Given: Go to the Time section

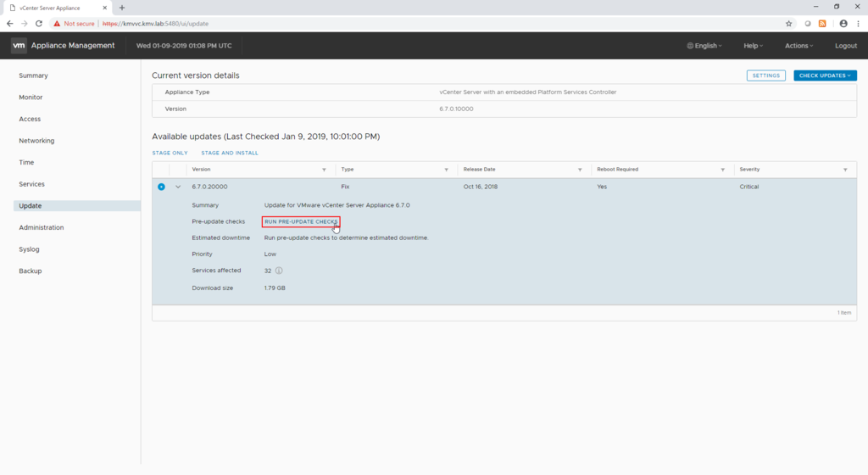Looking at the screenshot, I should [26, 162].
